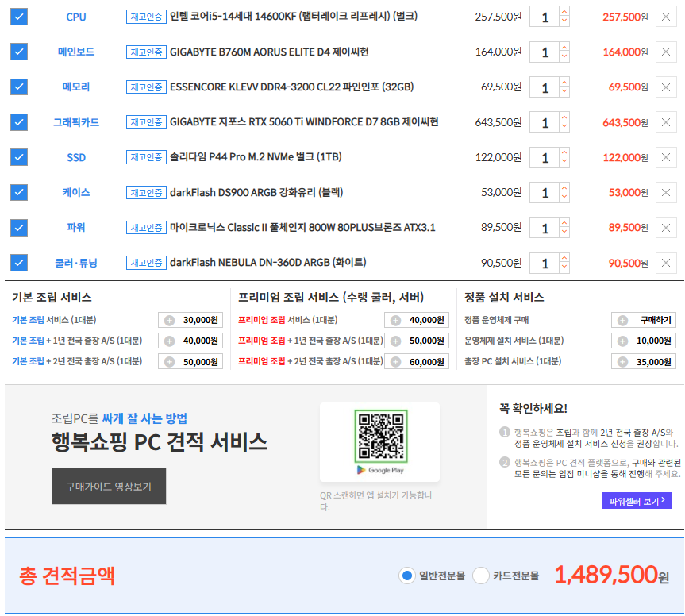Open GIGABYTE B760M AORUS ELITE product link
The height and width of the screenshot is (616, 685).
(269, 52)
